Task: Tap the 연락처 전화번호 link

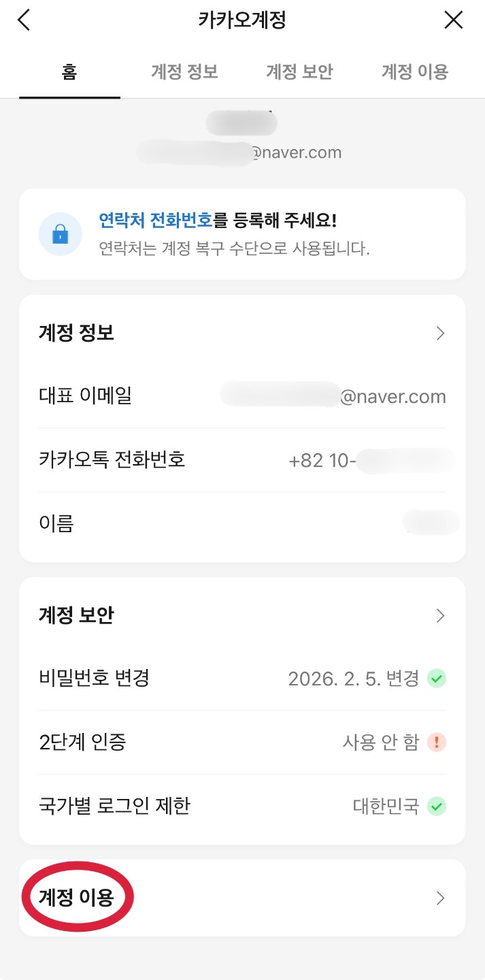Action: point(156,220)
